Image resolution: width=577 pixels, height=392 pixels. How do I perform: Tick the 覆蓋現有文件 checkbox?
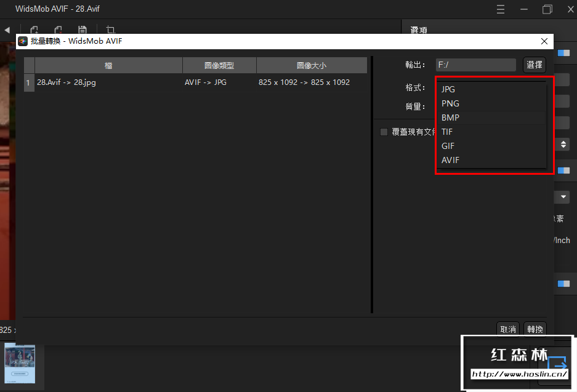click(384, 132)
